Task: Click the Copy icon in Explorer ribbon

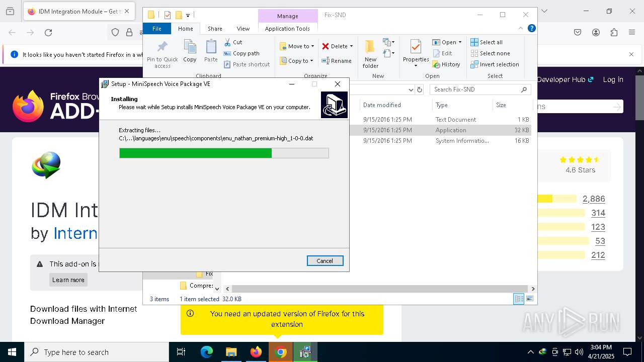Action: point(190,51)
